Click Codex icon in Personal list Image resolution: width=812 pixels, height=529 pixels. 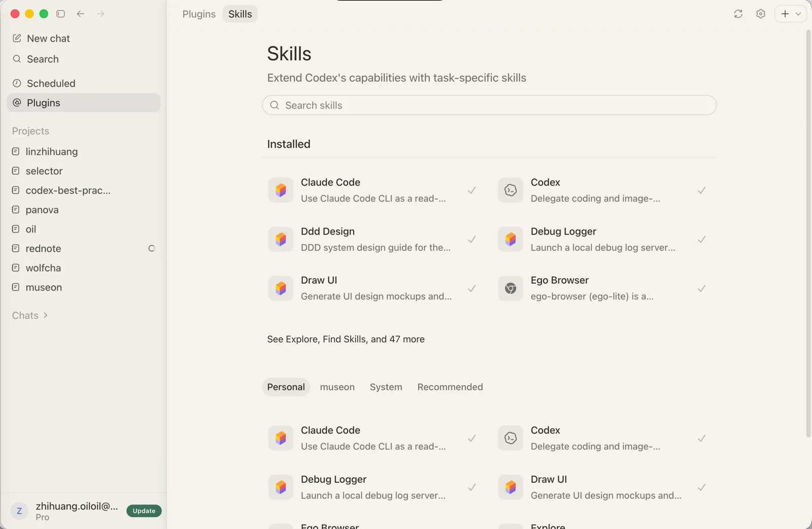click(511, 438)
